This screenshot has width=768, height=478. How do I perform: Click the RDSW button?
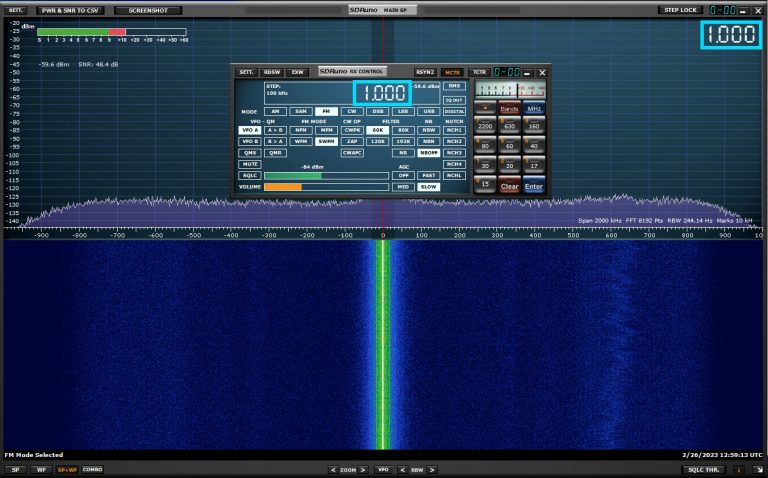tap(272, 72)
